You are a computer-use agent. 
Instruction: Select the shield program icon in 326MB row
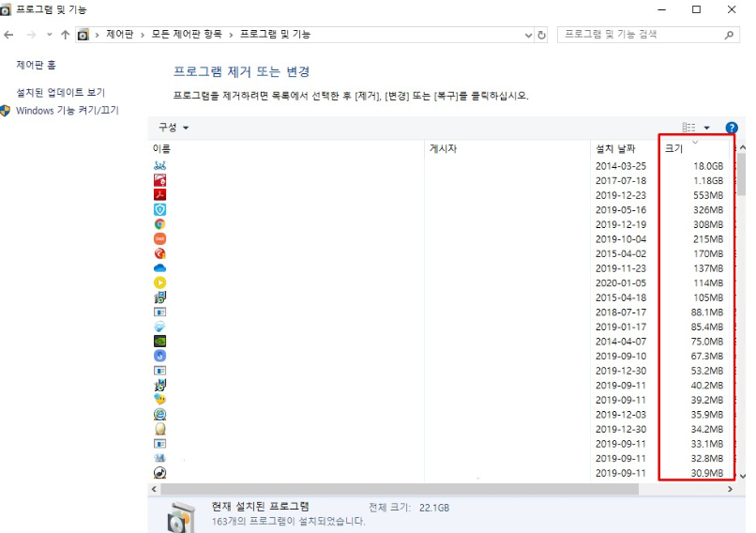160,209
